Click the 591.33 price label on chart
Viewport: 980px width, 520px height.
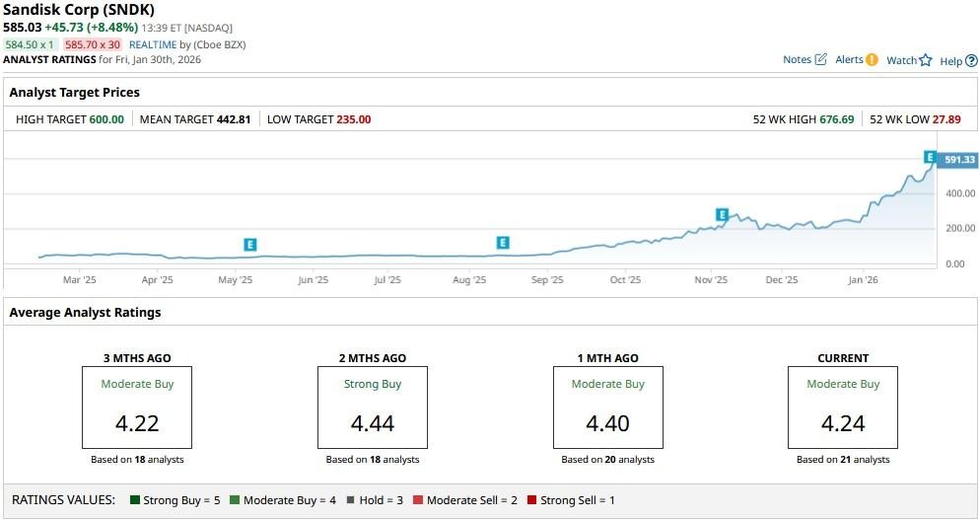click(958, 160)
